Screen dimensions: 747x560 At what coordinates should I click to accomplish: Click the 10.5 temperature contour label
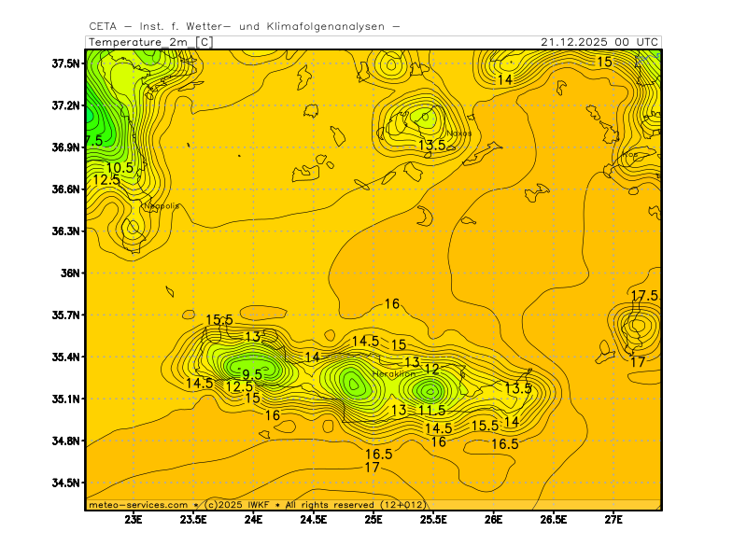click(x=120, y=168)
